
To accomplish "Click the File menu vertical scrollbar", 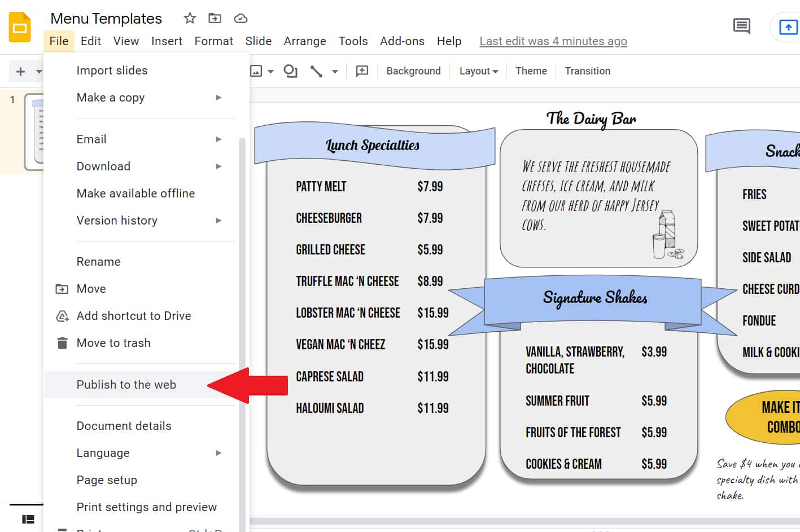I will [x=242, y=334].
